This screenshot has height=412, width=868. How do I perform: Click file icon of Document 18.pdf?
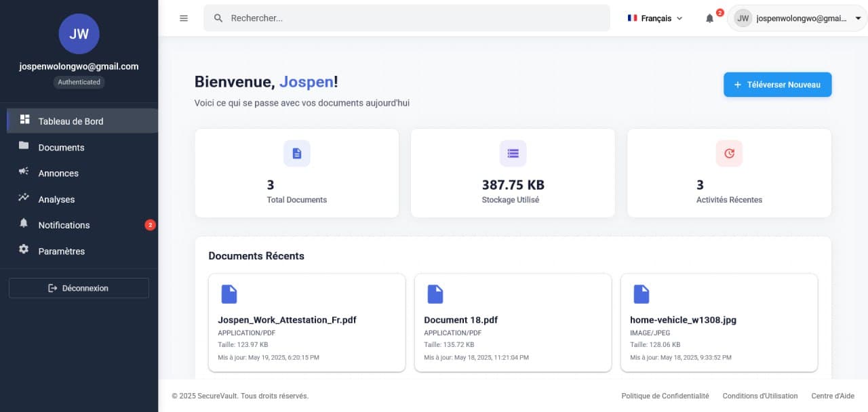[435, 294]
